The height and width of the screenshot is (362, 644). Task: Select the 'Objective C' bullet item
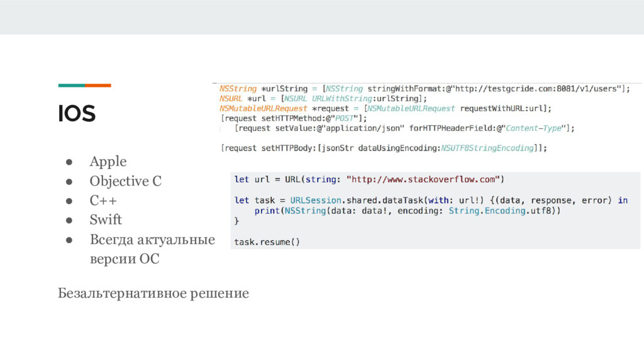click(x=126, y=181)
